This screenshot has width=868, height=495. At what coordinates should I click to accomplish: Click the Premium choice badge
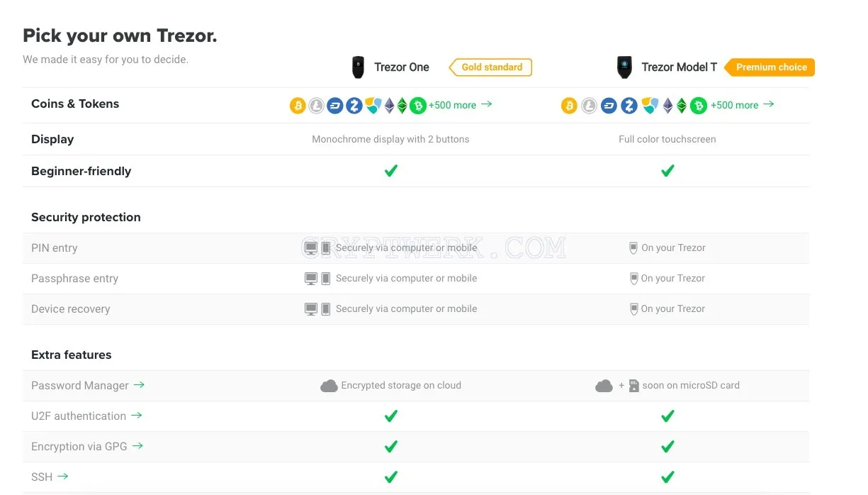click(x=770, y=67)
